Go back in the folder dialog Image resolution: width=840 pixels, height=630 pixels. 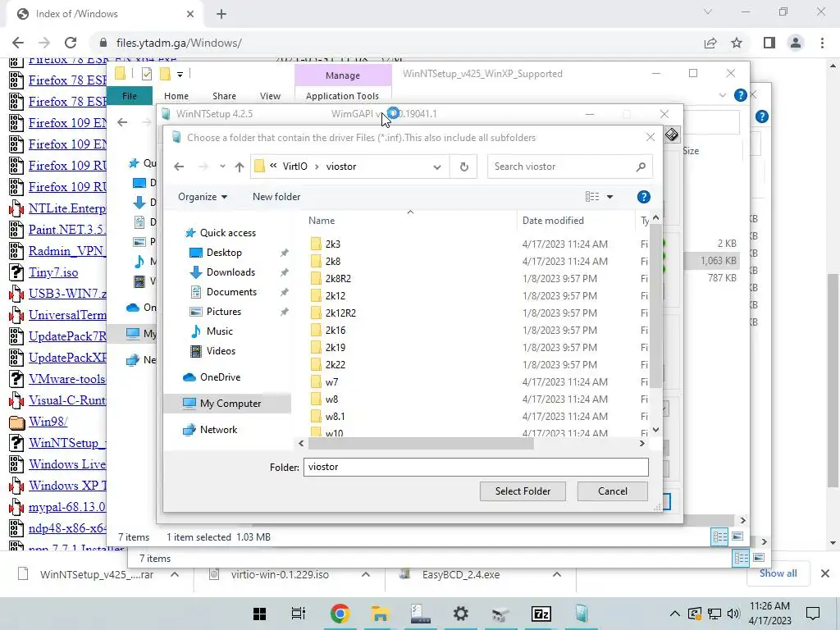click(x=179, y=167)
